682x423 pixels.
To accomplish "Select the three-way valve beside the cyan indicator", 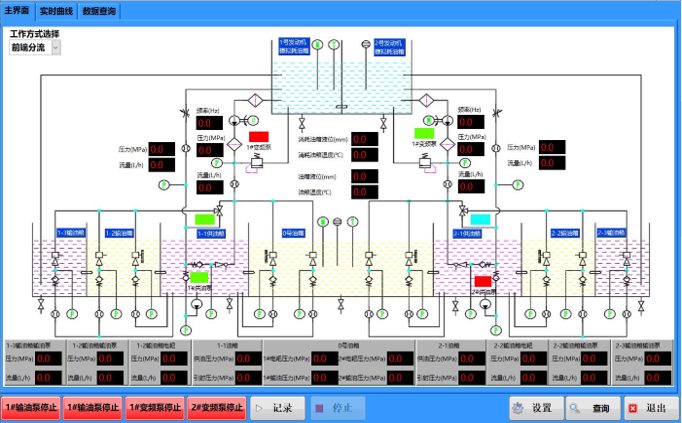I will click(464, 210).
